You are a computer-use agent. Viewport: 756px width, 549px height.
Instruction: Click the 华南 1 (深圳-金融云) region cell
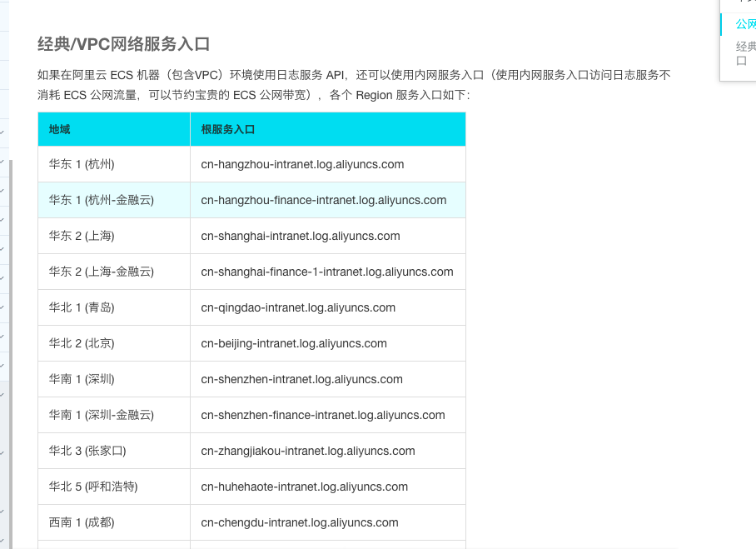point(114,415)
